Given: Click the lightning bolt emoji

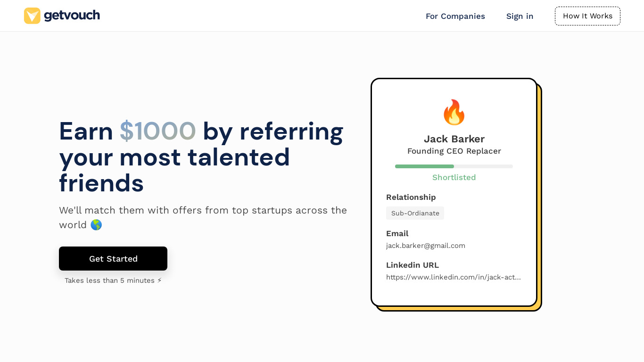Looking at the screenshot, I should pyautogui.click(x=159, y=280).
